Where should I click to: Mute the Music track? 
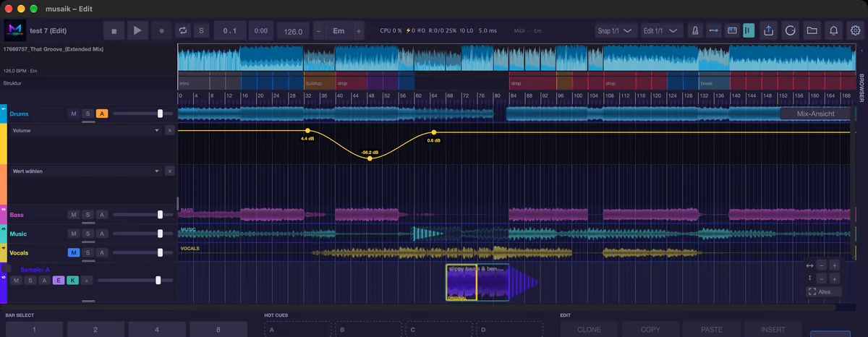click(x=73, y=234)
